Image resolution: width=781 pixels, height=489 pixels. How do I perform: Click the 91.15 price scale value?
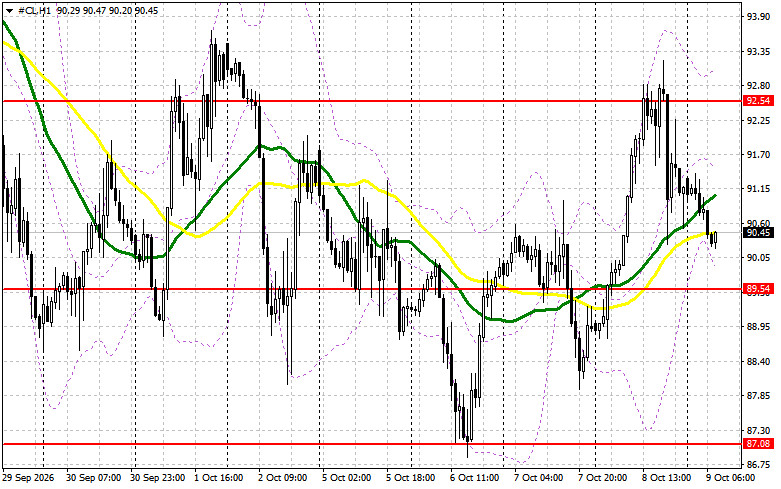tap(758, 189)
